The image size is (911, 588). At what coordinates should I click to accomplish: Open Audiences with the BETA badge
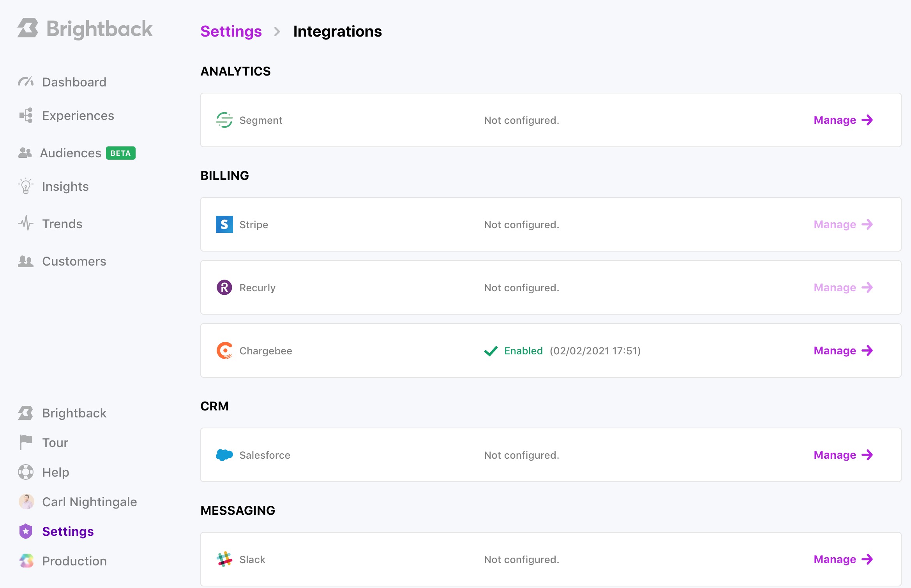[70, 153]
